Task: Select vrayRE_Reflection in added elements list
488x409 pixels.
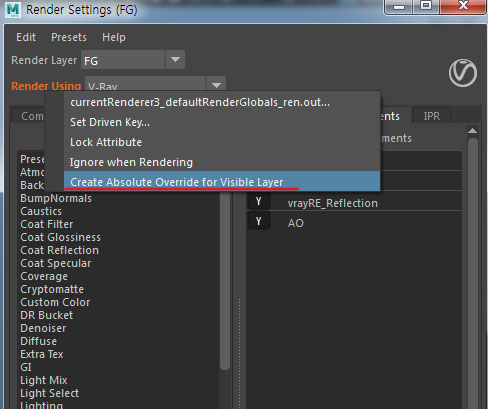Action: coord(333,203)
